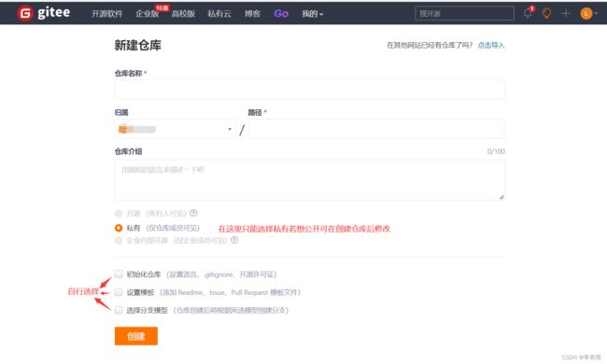Follow the 点击导入 import link

coord(491,45)
